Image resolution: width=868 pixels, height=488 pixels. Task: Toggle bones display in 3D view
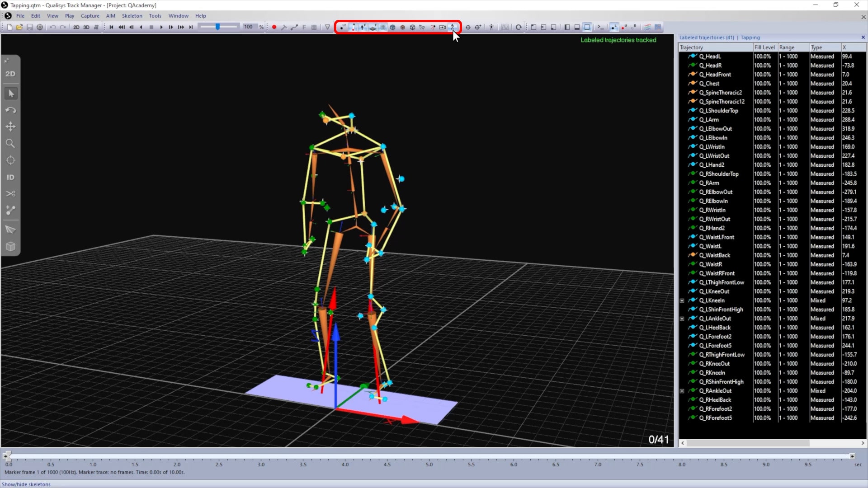click(353, 27)
